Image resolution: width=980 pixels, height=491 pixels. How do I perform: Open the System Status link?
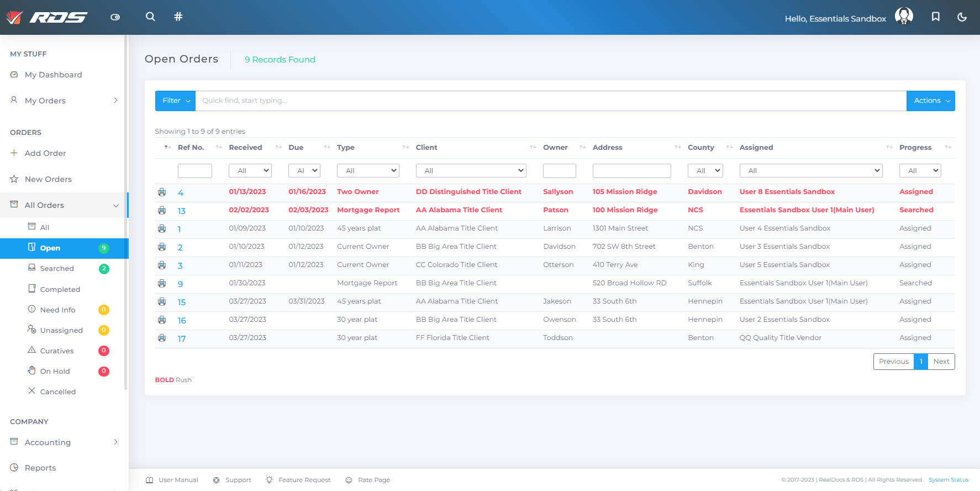point(949,480)
